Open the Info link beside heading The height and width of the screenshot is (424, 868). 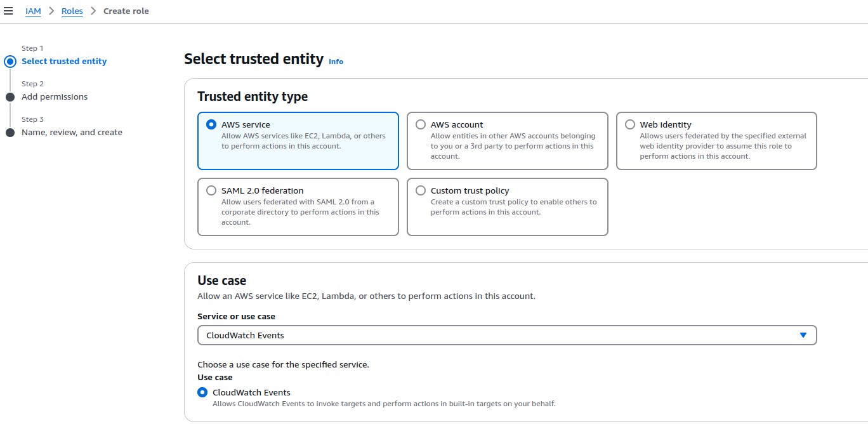point(336,62)
